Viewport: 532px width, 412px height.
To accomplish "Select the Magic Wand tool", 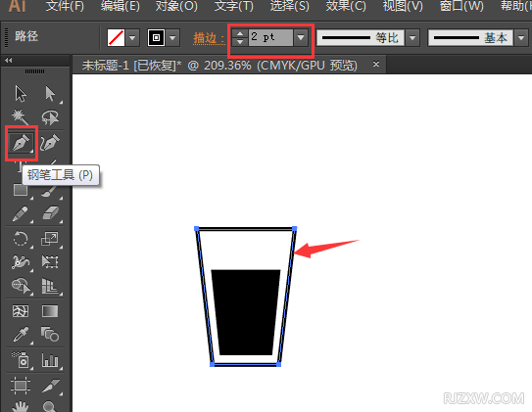I will tap(20, 117).
